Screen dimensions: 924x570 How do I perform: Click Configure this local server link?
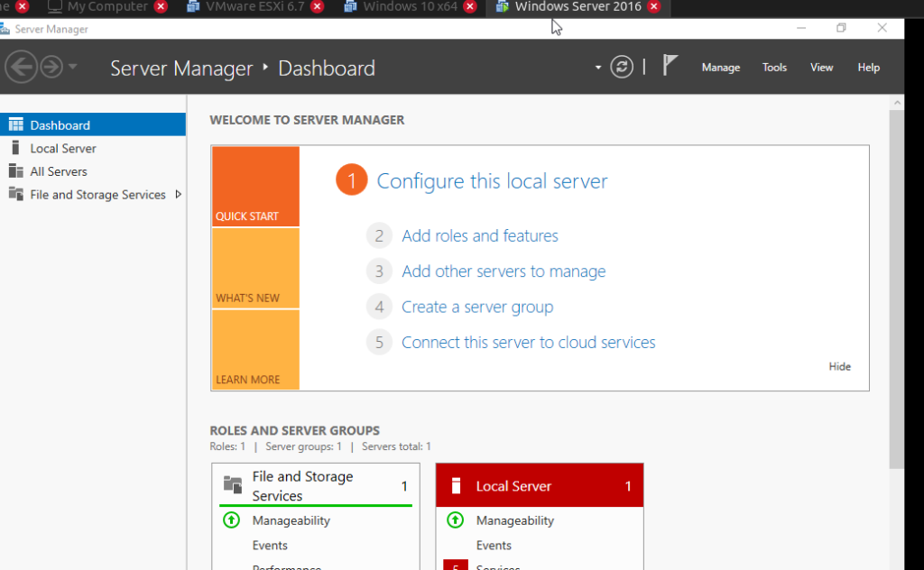coord(492,181)
